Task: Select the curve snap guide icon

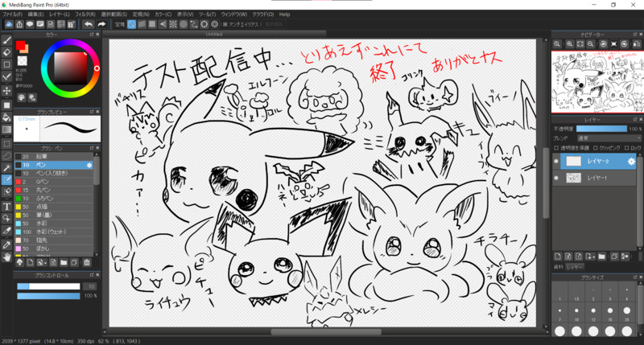Action: 194,24
